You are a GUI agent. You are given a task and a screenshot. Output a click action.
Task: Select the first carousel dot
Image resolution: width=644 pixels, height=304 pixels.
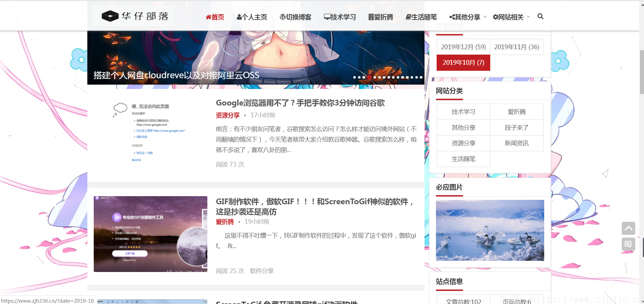[x=354, y=77]
